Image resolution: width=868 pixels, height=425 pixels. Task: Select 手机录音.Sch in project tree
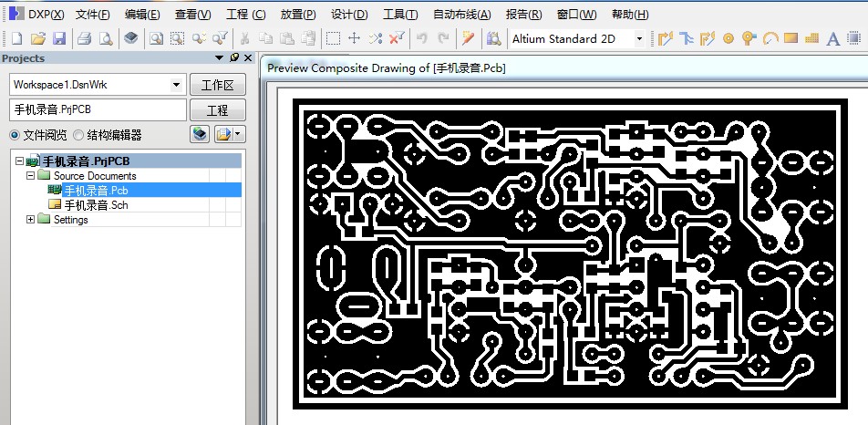point(96,205)
